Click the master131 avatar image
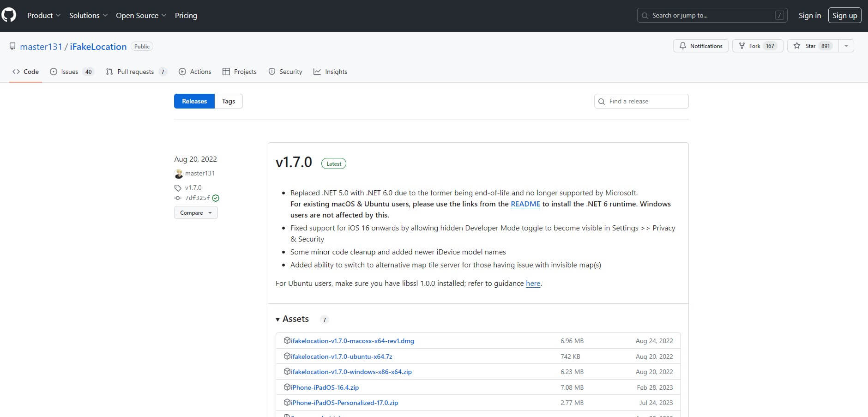The height and width of the screenshot is (417, 868). click(x=179, y=174)
